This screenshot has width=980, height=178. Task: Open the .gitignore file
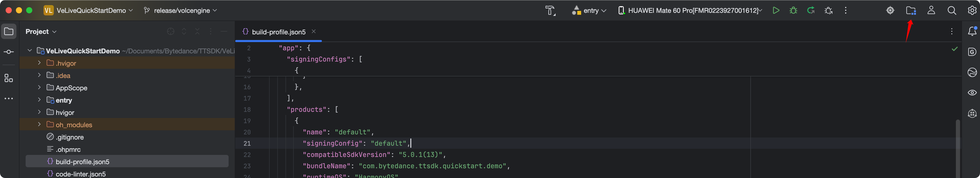pyautogui.click(x=69, y=137)
